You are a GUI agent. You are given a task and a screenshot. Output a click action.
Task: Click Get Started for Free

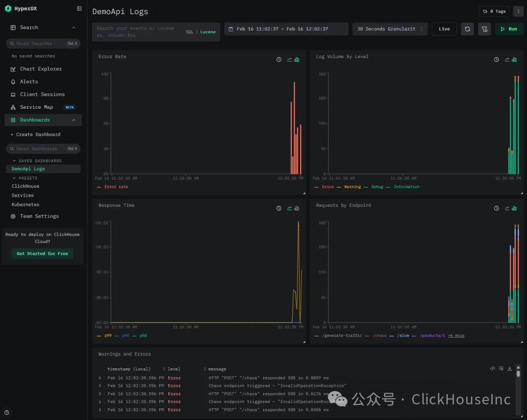(42, 254)
